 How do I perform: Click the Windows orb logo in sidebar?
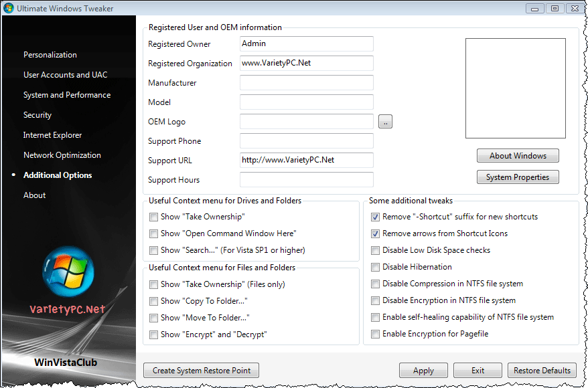pyautogui.click(x=68, y=272)
